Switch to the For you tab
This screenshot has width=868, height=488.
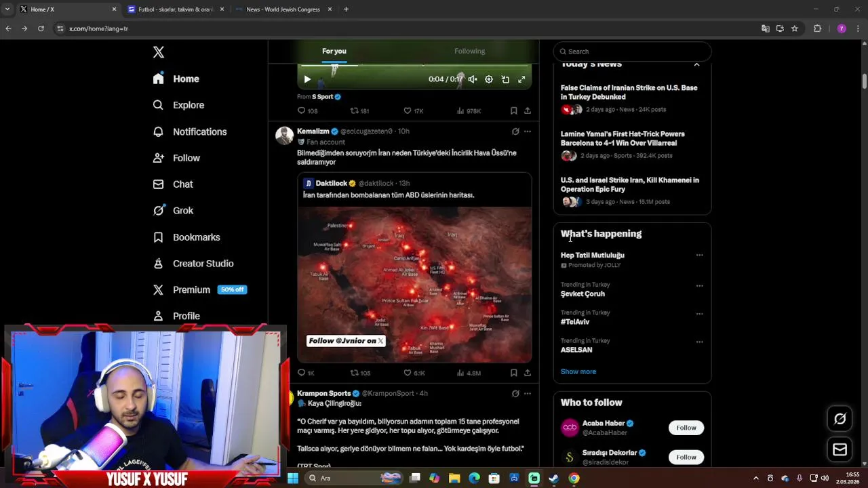334,51
